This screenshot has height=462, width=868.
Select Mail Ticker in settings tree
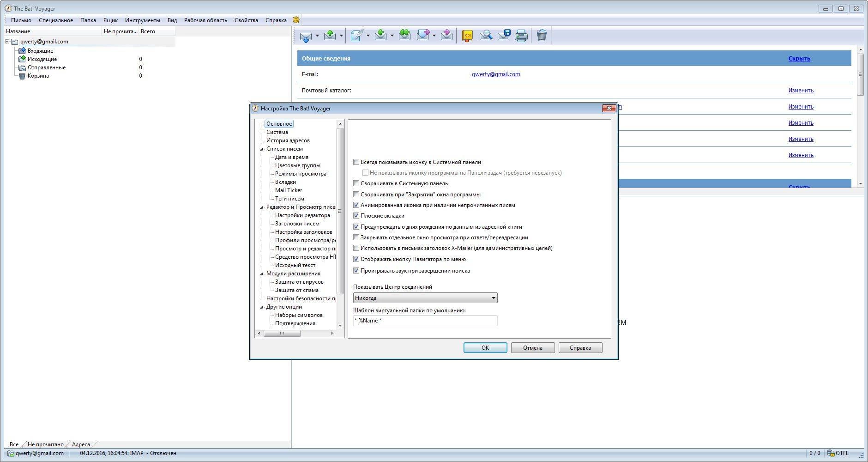(x=289, y=190)
